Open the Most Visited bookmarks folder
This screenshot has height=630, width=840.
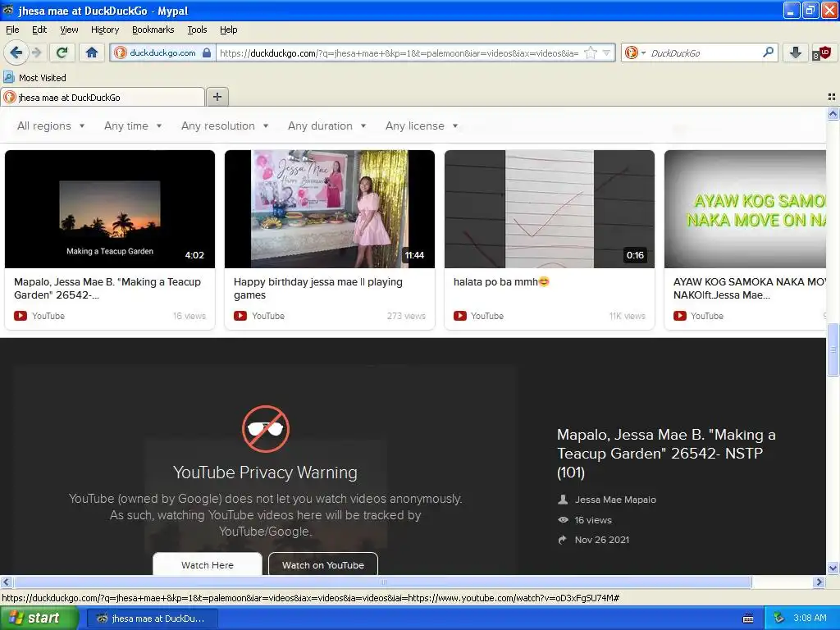coord(34,78)
